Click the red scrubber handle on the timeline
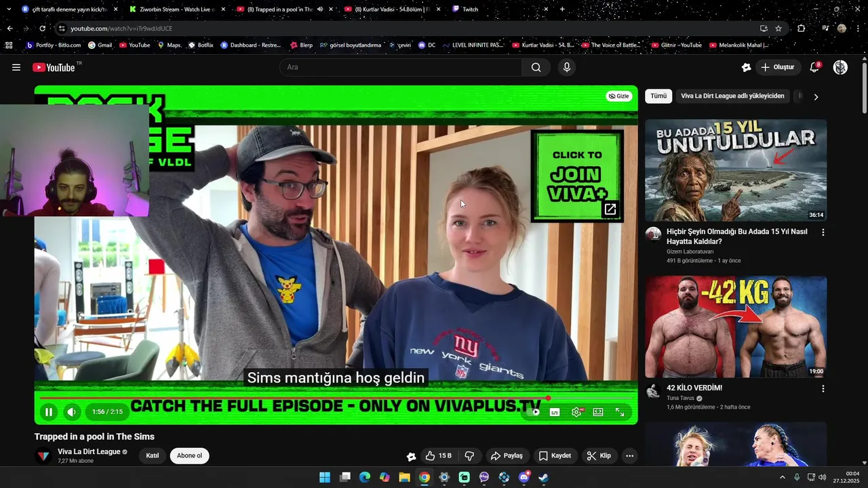 click(x=548, y=398)
